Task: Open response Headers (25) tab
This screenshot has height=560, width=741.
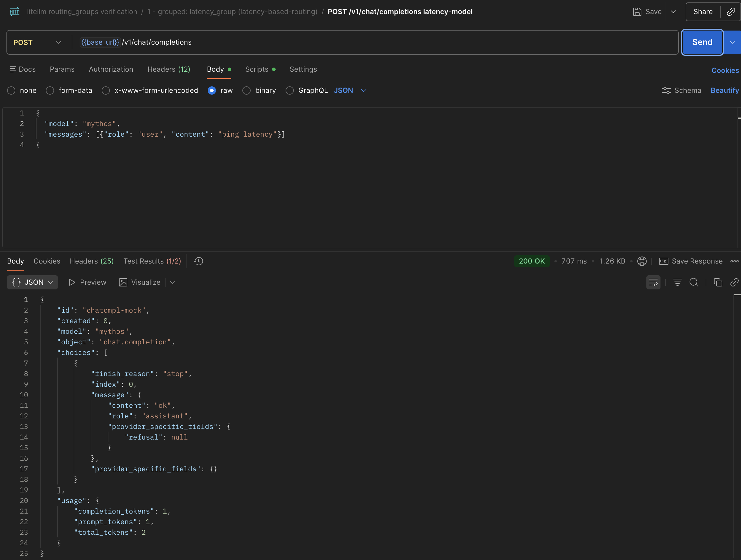Action: (92, 261)
